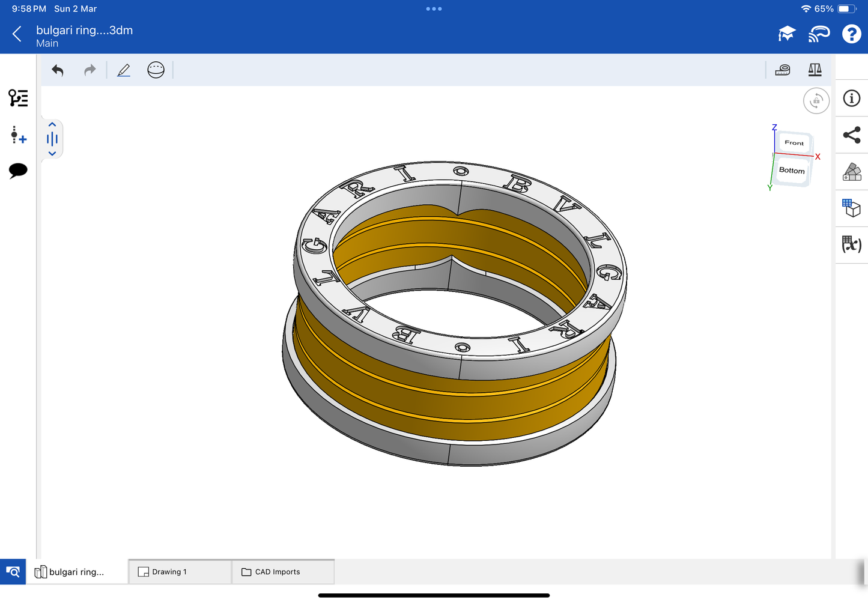
Task: Select the Sketch pencil tool
Action: (124, 70)
